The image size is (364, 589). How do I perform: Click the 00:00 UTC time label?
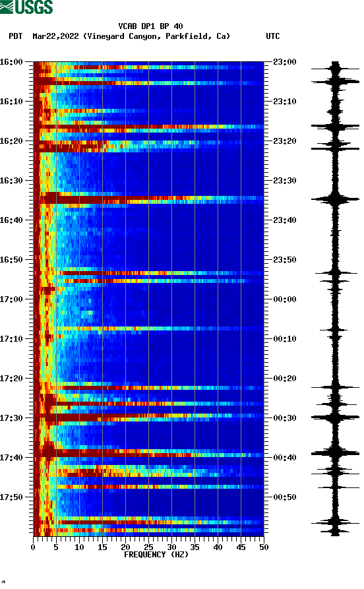pyautogui.click(x=285, y=299)
